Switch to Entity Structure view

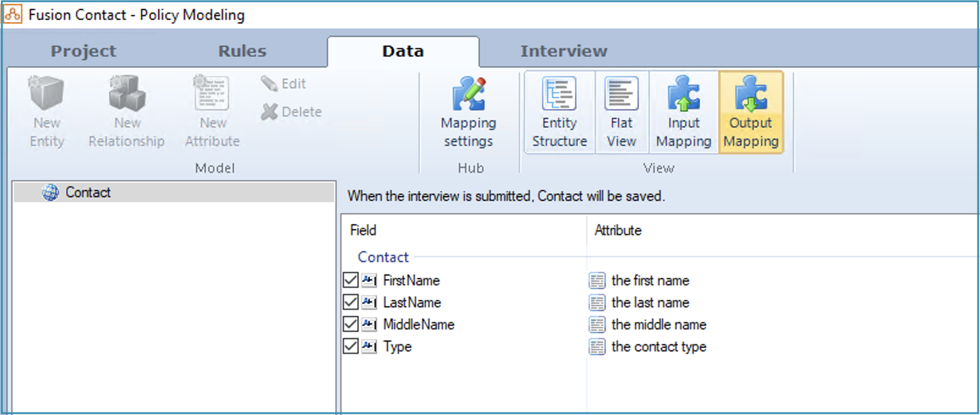tap(559, 111)
